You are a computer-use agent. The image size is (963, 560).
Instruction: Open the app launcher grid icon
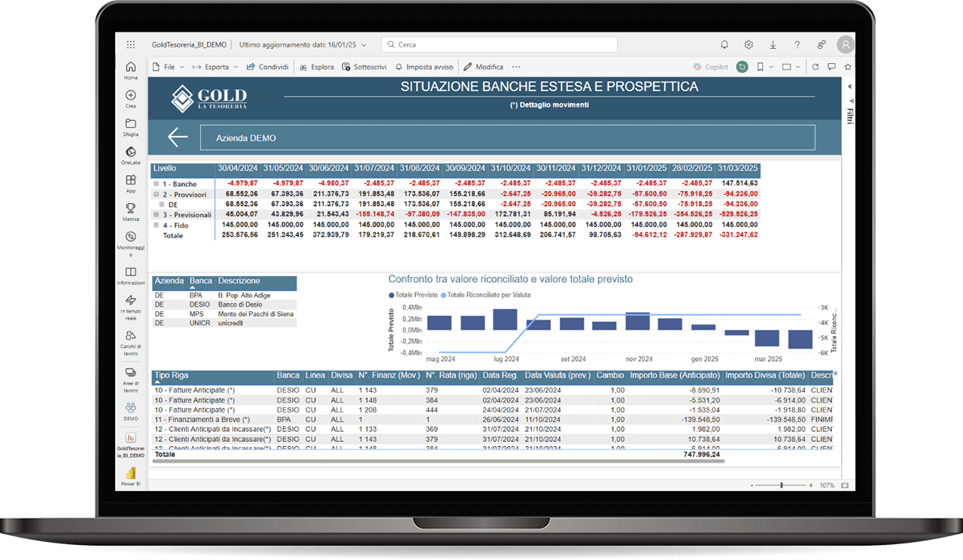click(131, 45)
